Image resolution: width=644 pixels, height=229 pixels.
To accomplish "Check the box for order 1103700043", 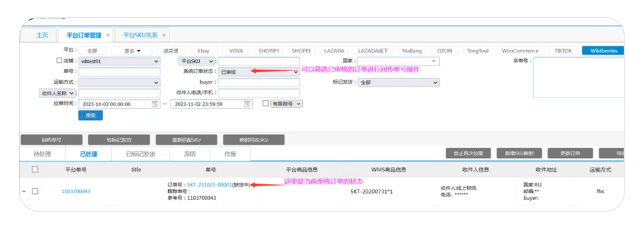I will 35,192.
